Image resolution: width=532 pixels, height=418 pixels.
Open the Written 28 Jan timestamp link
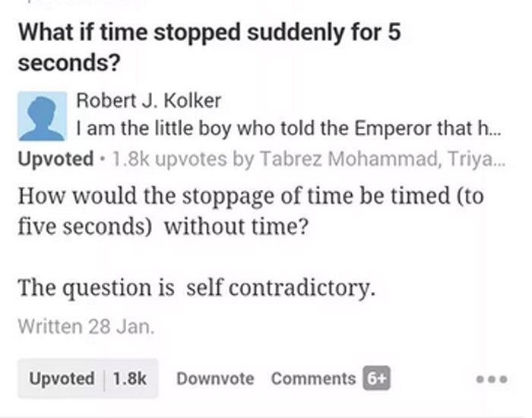pyautogui.click(x=86, y=327)
